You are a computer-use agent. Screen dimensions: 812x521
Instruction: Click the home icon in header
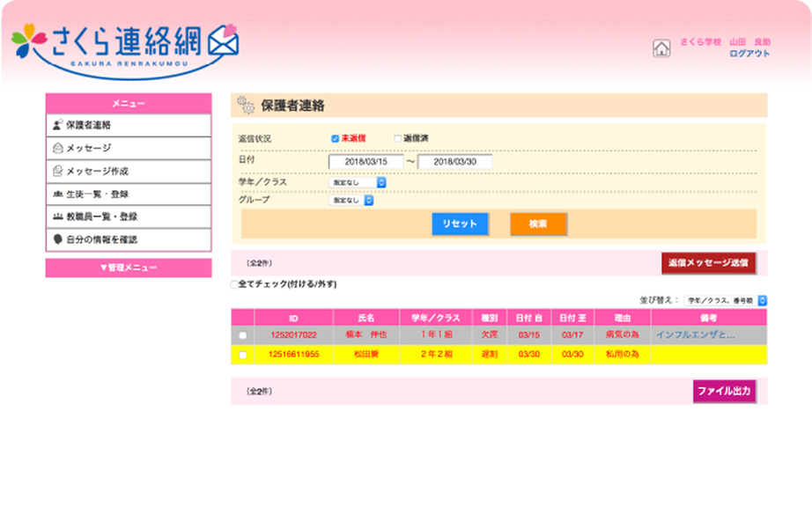[x=661, y=48]
